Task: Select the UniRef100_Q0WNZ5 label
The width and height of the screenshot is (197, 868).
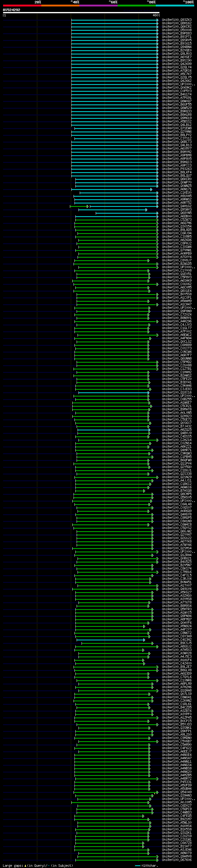Action: 177,186
